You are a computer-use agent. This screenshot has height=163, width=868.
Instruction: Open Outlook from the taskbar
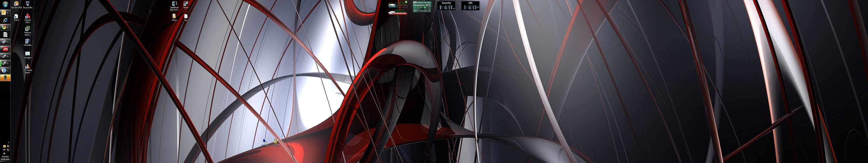(5, 13)
